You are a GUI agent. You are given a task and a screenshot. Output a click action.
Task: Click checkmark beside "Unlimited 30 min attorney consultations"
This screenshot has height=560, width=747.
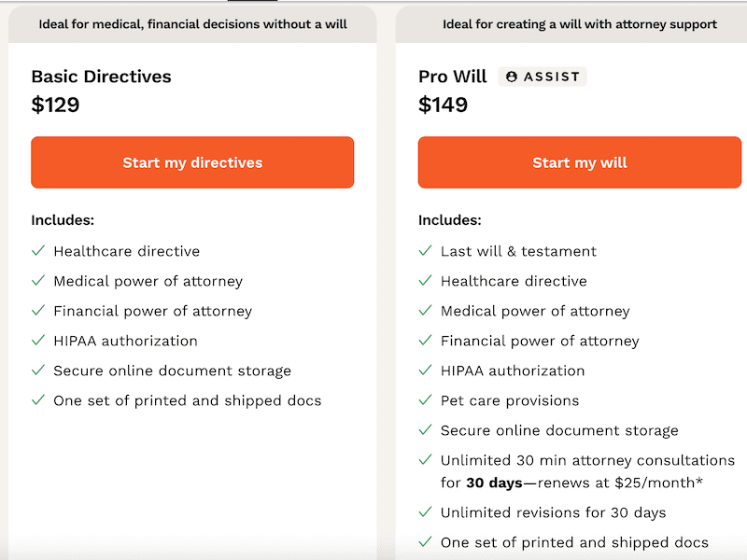click(x=424, y=460)
